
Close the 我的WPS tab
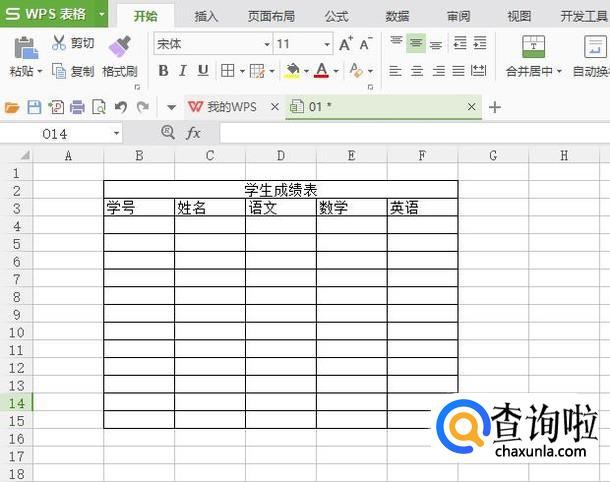275,107
